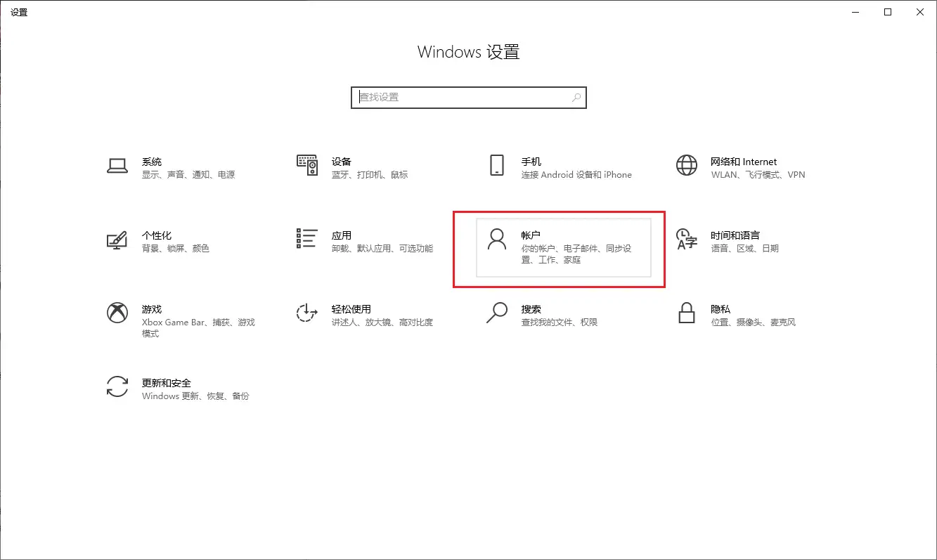
Task: Open the 手机 phone icon
Action: tap(497, 166)
